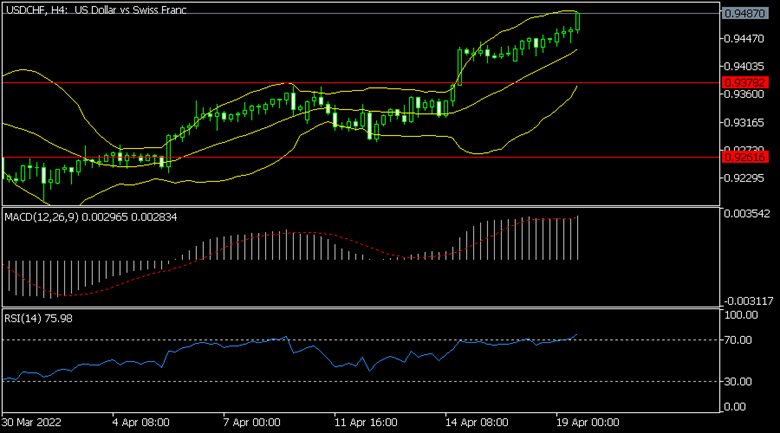Click the MACD scale value 0.003542
Image resolution: width=780 pixels, height=433 pixels.
747,214
